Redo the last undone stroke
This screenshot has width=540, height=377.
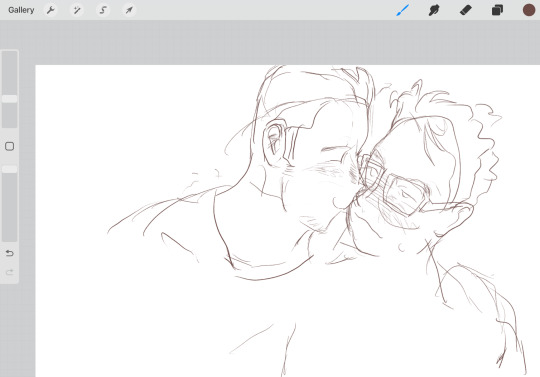point(10,272)
